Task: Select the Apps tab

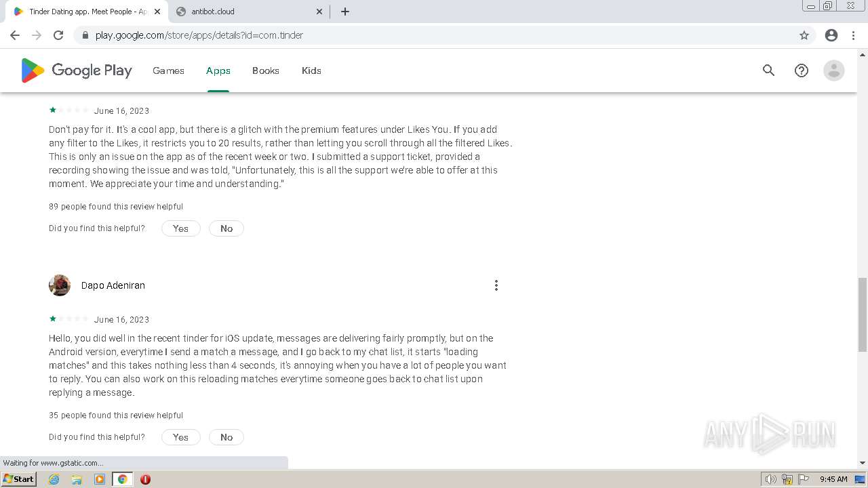Action: pos(218,70)
